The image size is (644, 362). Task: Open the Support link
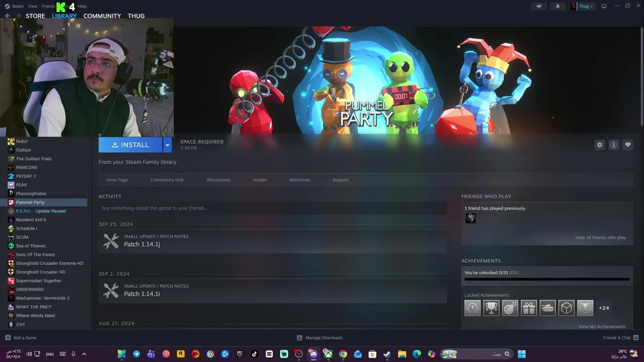pos(341,179)
